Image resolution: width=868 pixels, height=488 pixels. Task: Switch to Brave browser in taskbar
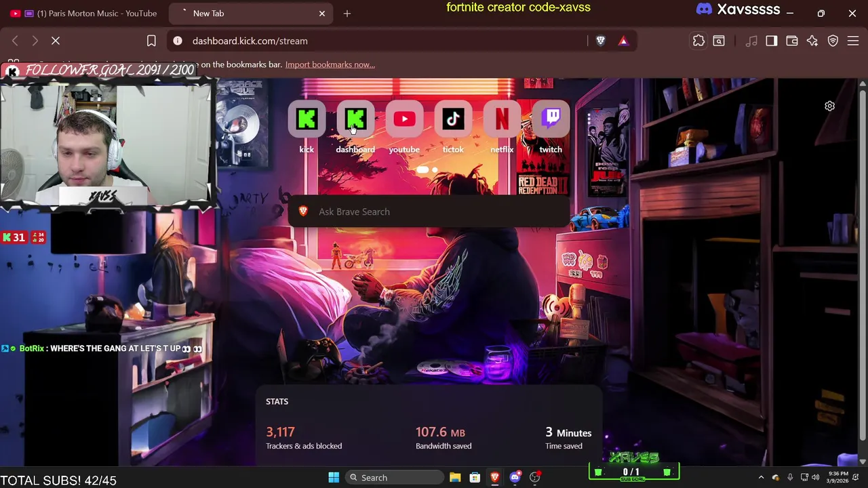pos(494,478)
